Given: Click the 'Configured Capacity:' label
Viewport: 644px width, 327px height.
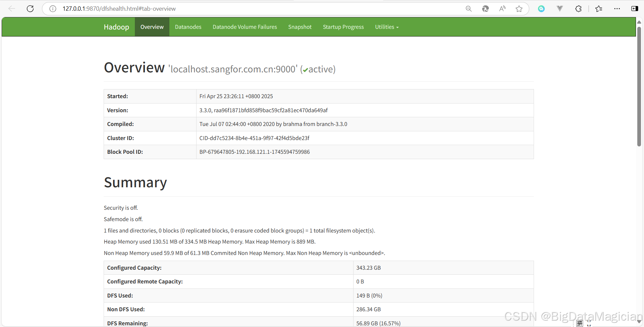Looking at the screenshot, I should pyautogui.click(x=134, y=268).
